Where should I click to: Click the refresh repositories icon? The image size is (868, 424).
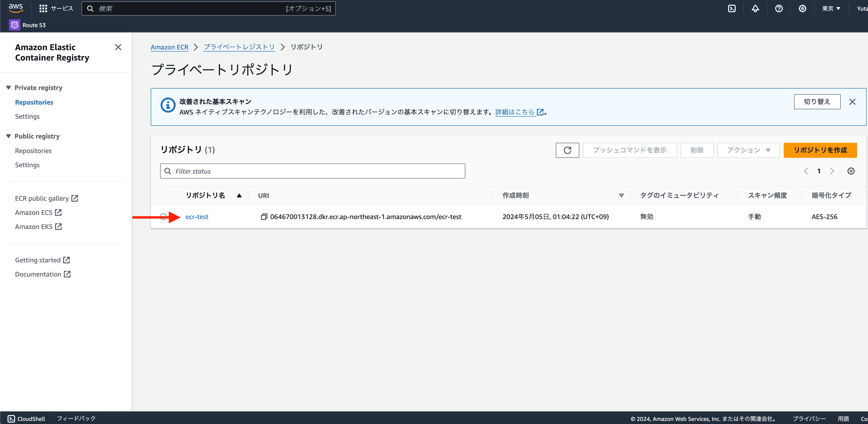(568, 150)
